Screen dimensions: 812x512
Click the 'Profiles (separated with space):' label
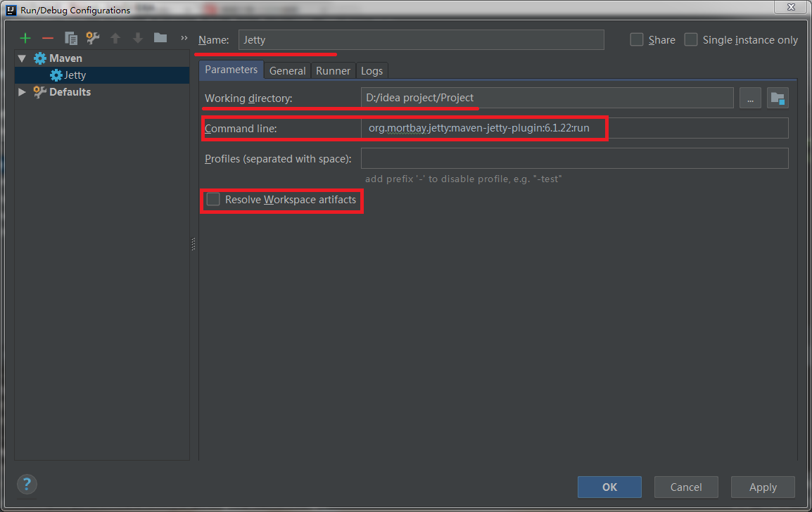coord(278,159)
